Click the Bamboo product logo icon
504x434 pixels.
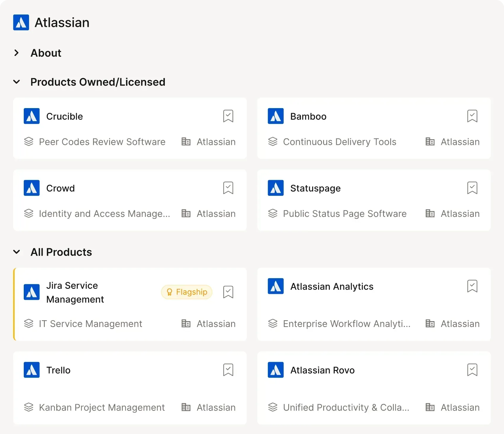276,116
